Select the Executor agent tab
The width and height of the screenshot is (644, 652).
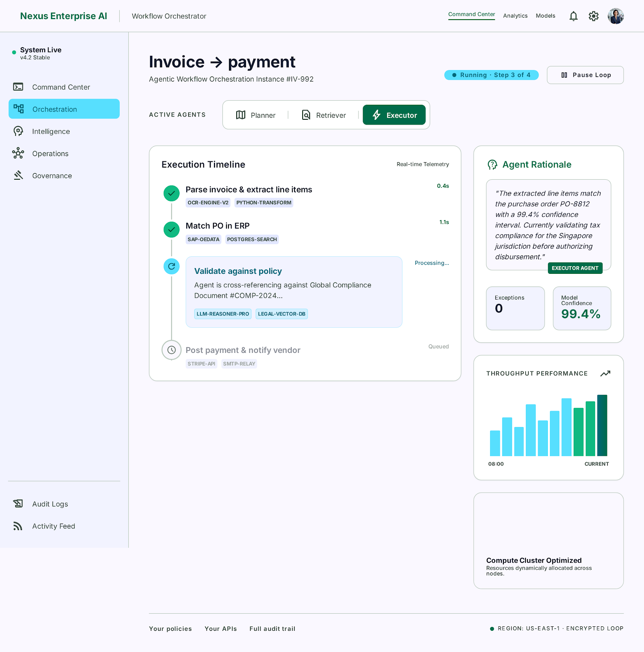click(394, 115)
